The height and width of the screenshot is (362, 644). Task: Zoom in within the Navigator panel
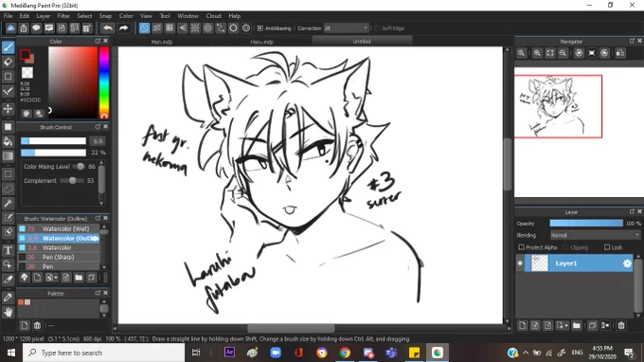[537, 53]
